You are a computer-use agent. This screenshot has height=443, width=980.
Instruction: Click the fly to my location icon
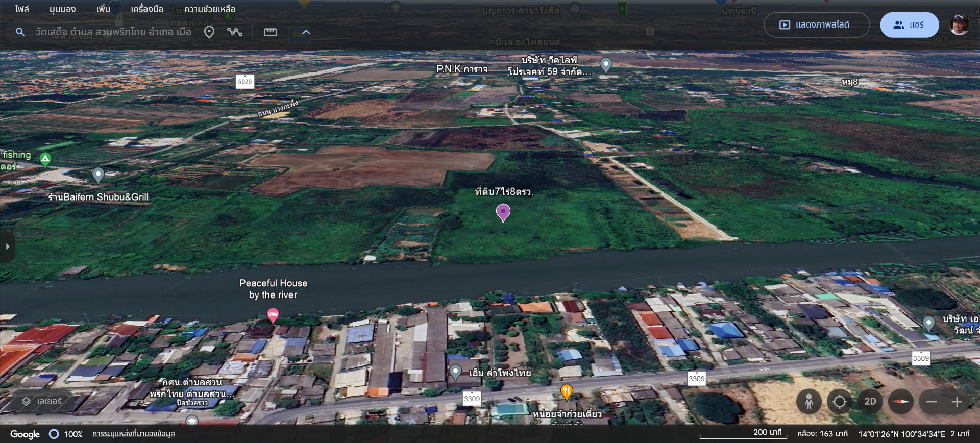(x=839, y=402)
